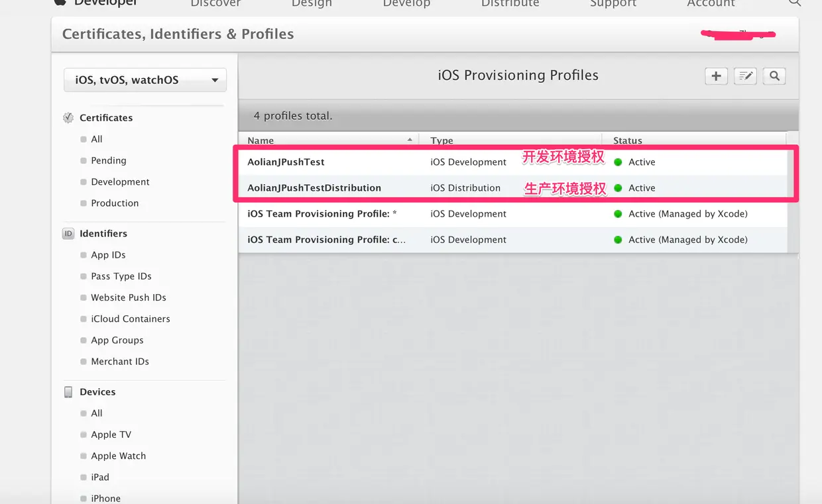
Task: Click the search icon in the top navigation
Action: pyautogui.click(x=795, y=3)
